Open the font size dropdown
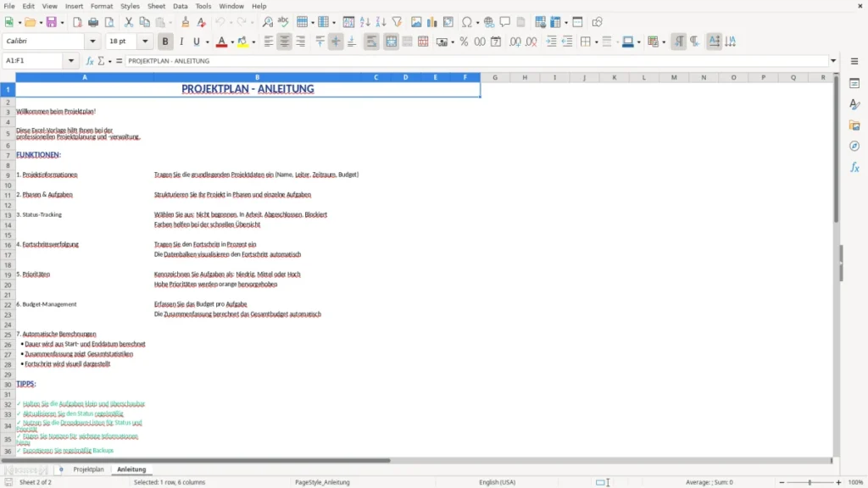This screenshot has height=488, width=868. [145, 41]
